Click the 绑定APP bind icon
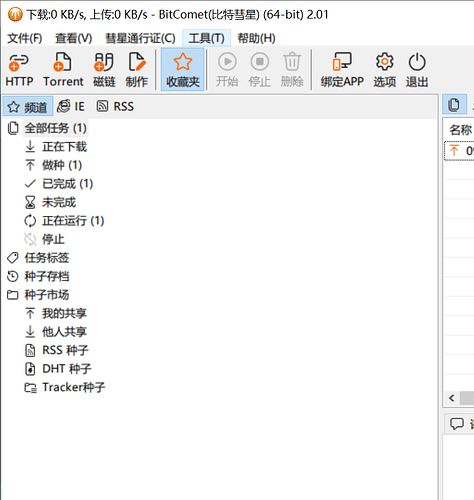Image resolution: width=474 pixels, height=500 pixels. 342,69
